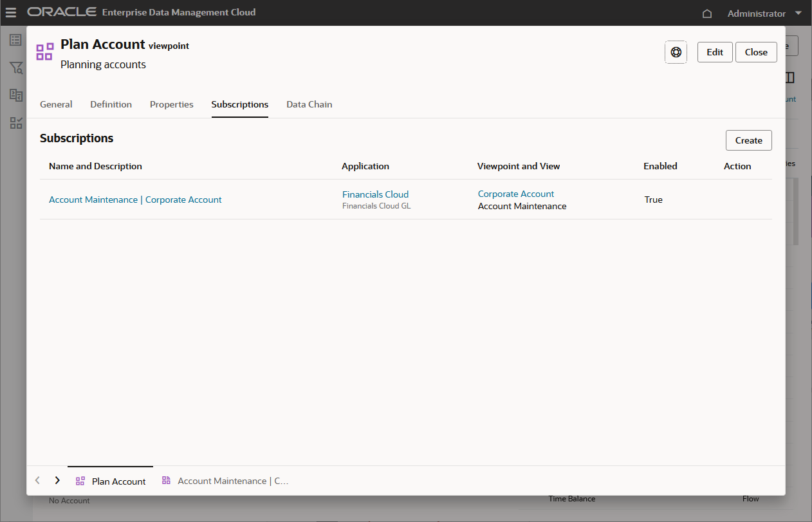Viewport: 812px width, 522px height.
Task: Switch to the General tab
Action: [56, 104]
